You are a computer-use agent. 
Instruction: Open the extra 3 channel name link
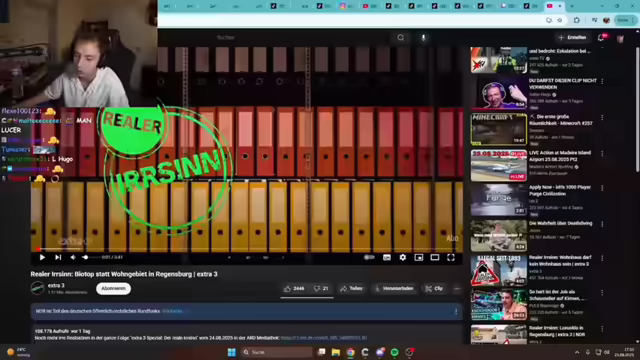[56, 286]
